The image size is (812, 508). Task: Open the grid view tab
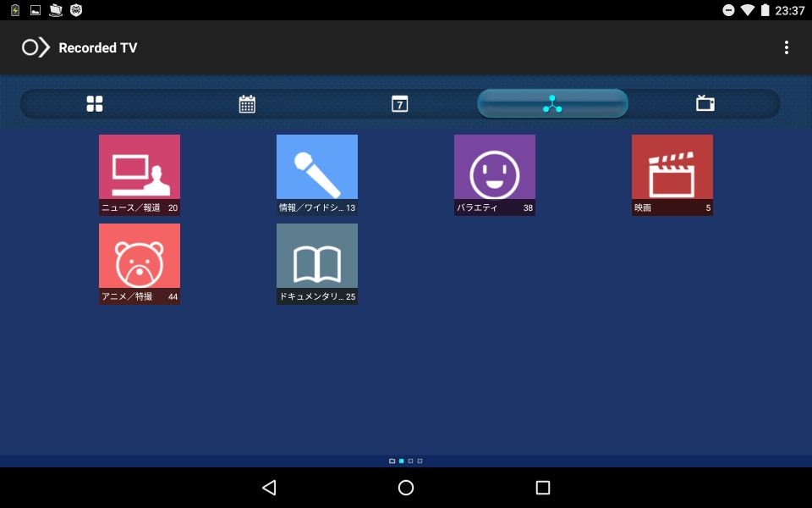95,103
